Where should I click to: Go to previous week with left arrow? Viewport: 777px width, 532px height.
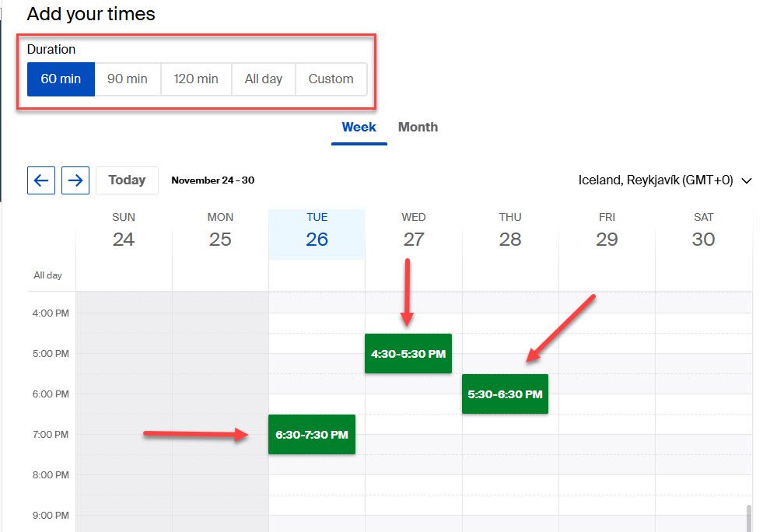pos(41,180)
